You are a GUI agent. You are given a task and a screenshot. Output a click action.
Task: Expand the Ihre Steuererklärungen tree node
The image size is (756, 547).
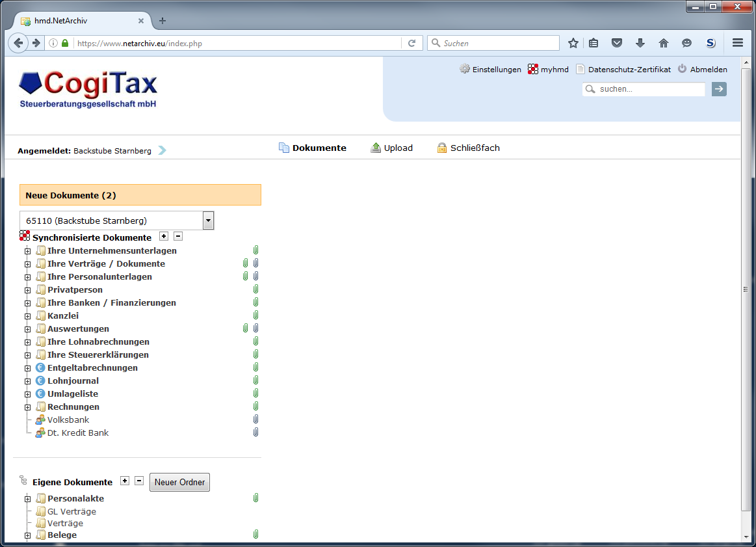tap(27, 354)
